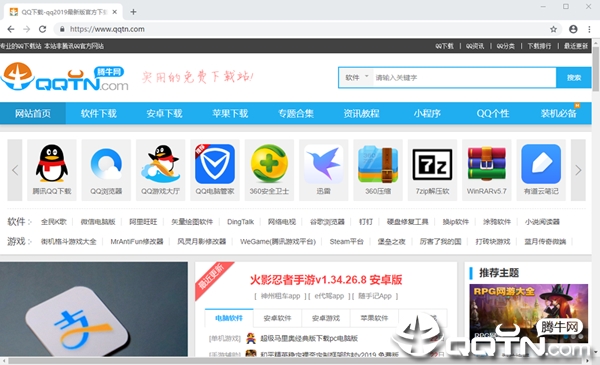This screenshot has height=365, width=600.
Task: Click the QQ分类 top bar link
Action: pyautogui.click(x=505, y=46)
